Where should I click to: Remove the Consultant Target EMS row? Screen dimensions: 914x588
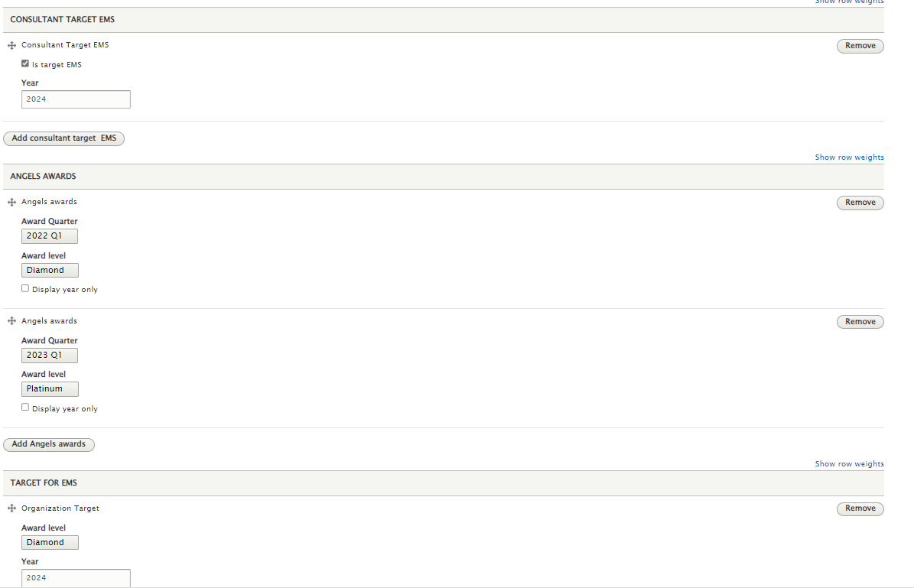[860, 46]
